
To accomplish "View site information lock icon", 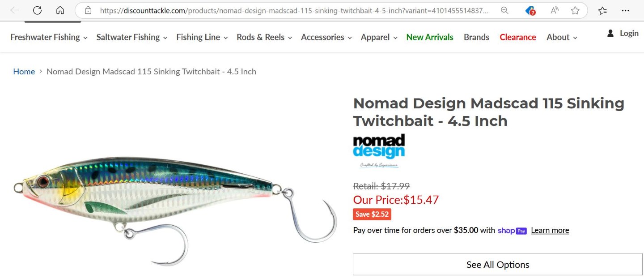I will pyautogui.click(x=88, y=10).
